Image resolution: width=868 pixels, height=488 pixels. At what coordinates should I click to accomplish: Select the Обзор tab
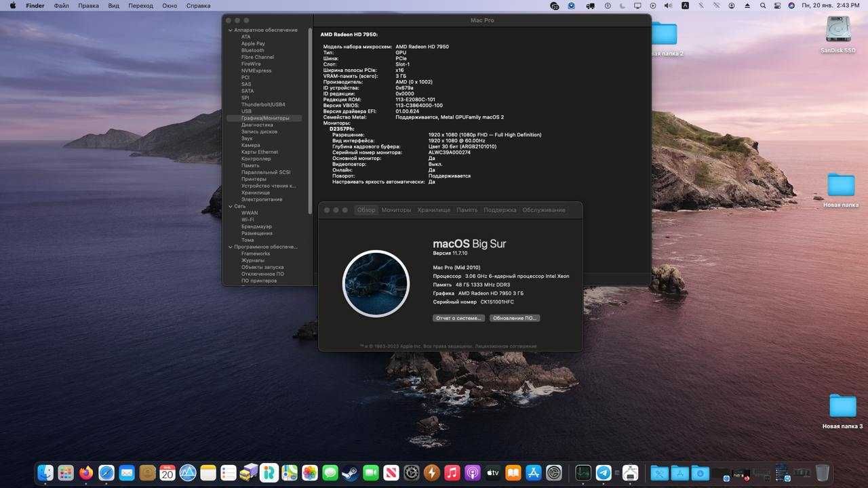click(x=366, y=210)
